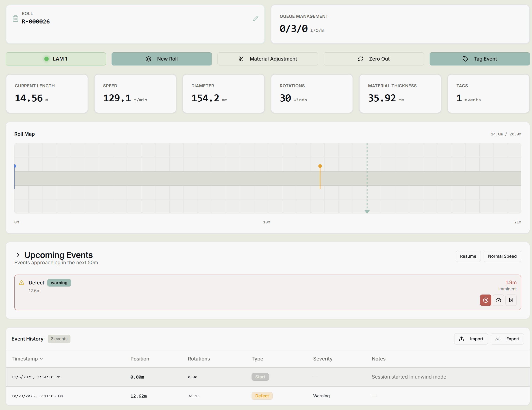This screenshot has height=410, width=532.
Task: Click the clipboard icon beside ROLL label
Action: click(x=15, y=18)
